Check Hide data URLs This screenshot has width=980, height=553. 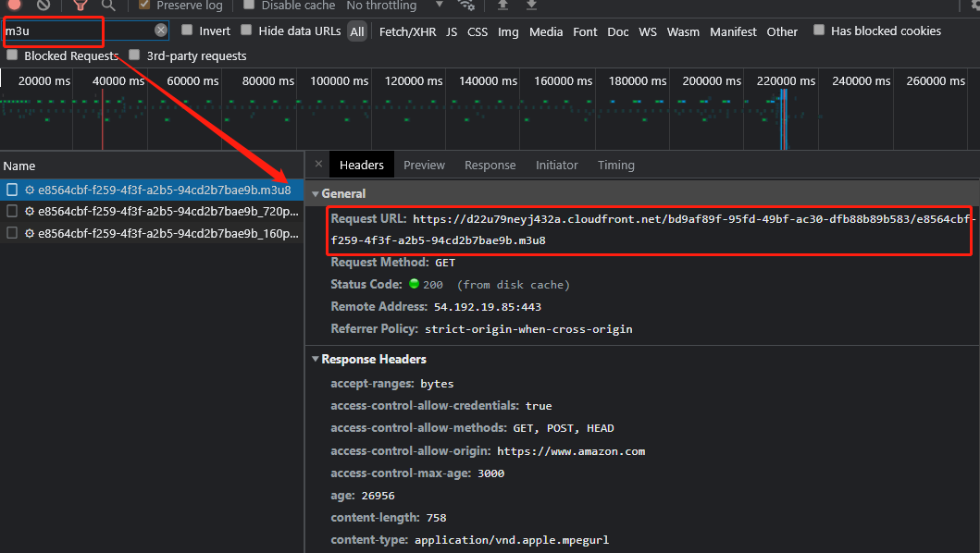[246, 30]
